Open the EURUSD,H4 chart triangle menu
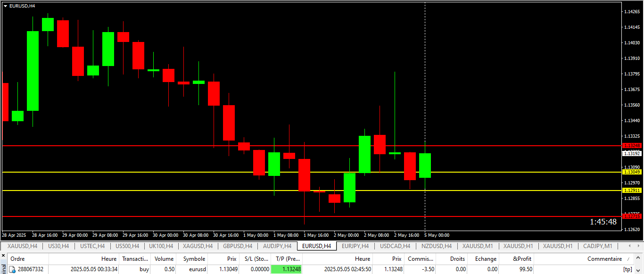644x274 pixels. pos(5,6)
